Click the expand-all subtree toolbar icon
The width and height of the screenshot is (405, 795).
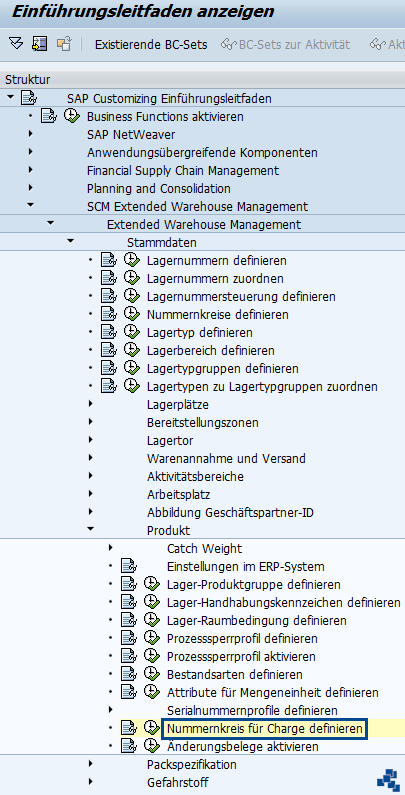pyautogui.click(x=16, y=44)
